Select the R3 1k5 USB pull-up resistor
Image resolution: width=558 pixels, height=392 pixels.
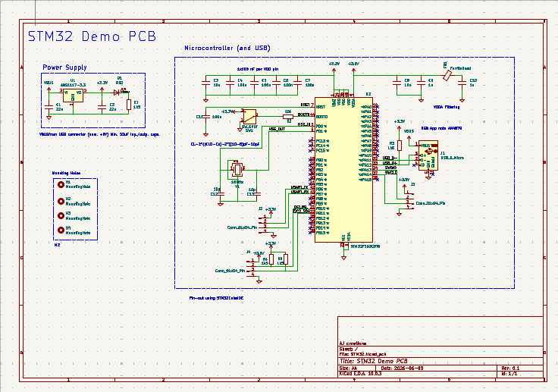pos(400,146)
